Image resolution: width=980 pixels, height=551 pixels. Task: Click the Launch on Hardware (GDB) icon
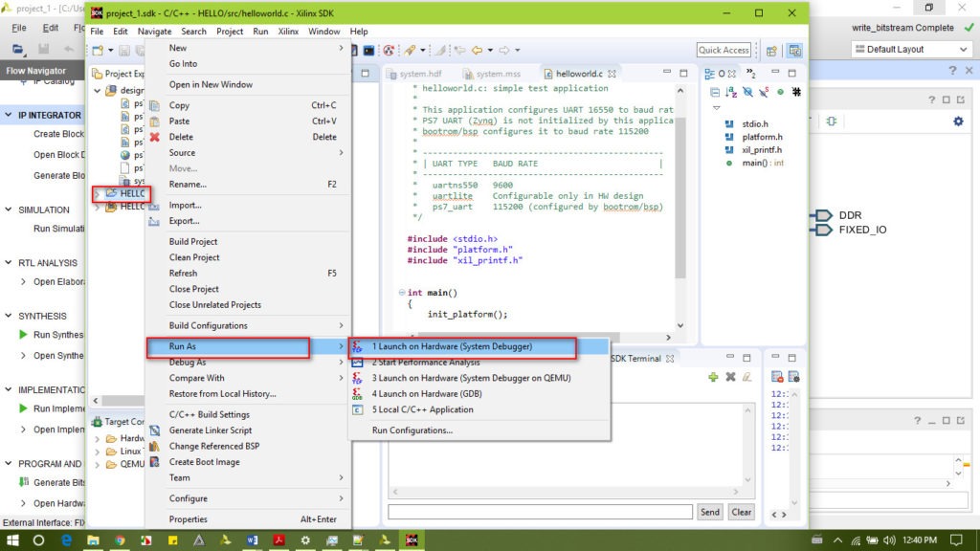coord(358,393)
